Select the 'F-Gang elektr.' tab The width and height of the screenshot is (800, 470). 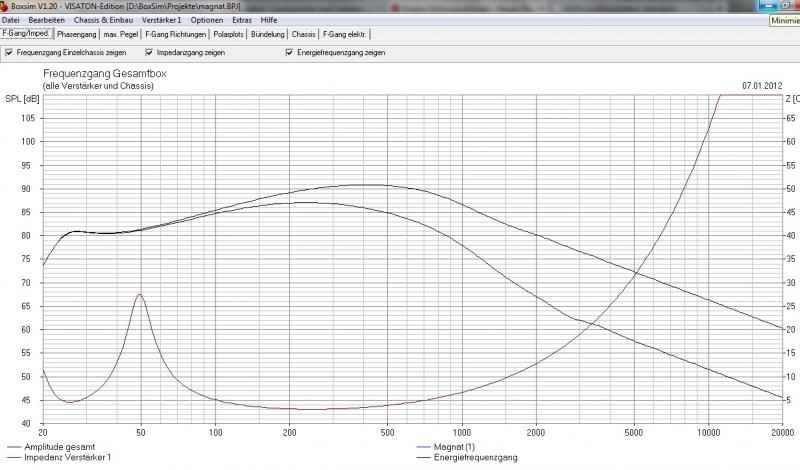coord(343,34)
